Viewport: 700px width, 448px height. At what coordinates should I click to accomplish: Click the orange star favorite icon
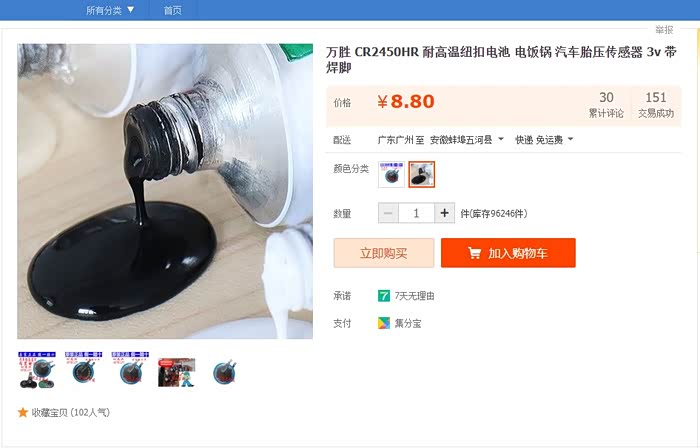coord(23,412)
